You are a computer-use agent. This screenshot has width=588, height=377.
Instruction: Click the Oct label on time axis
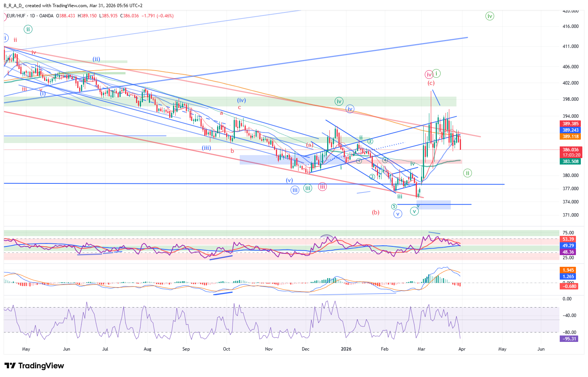tap(227, 349)
